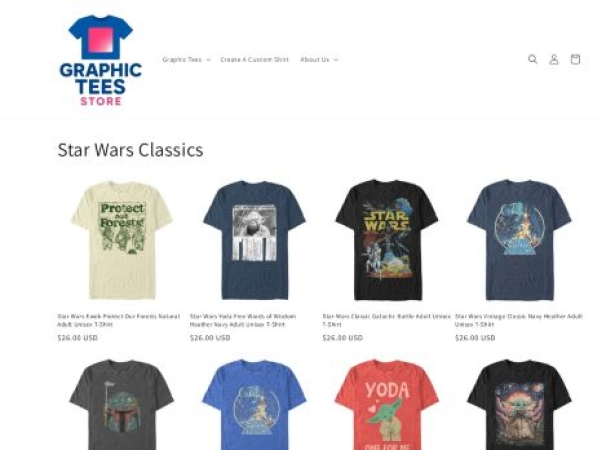Screen dimensions: 600x450
Task: Open the shopping cart icon
Action: point(575,59)
